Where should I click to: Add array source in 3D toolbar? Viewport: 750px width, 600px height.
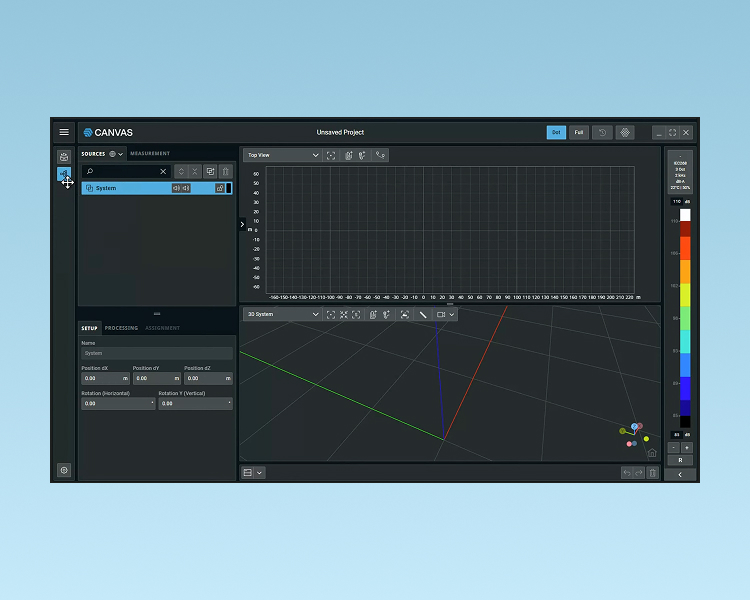pos(373,314)
